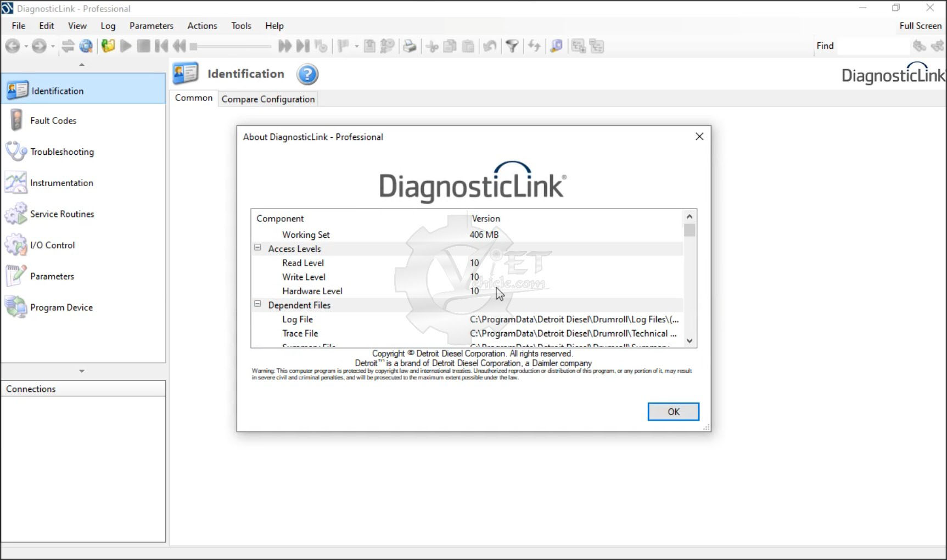947x560 pixels.
Task: Switch to the Compare Configuration tab
Action: point(268,99)
